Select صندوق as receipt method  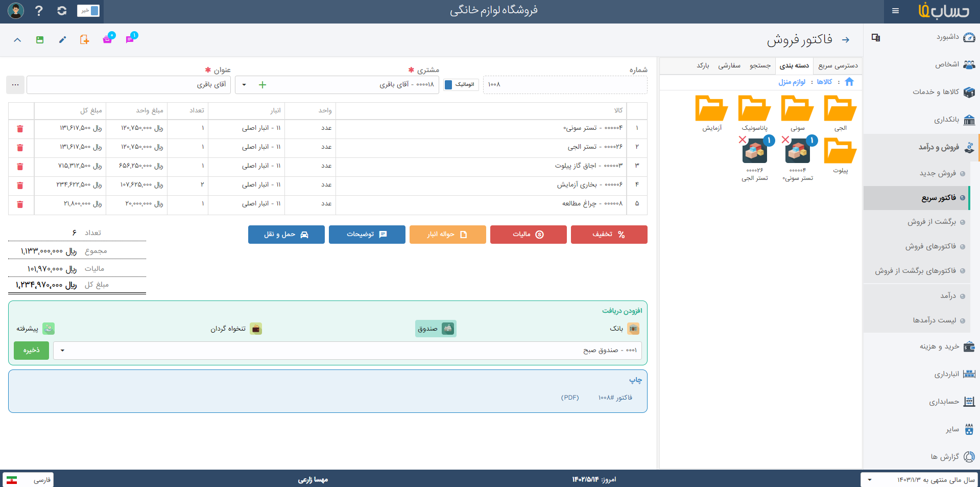tap(435, 329)
